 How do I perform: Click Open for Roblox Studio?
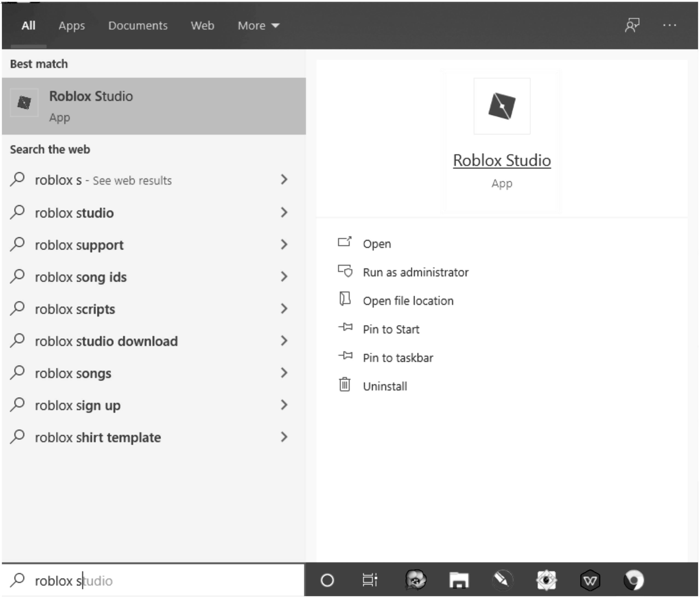pos(377,244)
